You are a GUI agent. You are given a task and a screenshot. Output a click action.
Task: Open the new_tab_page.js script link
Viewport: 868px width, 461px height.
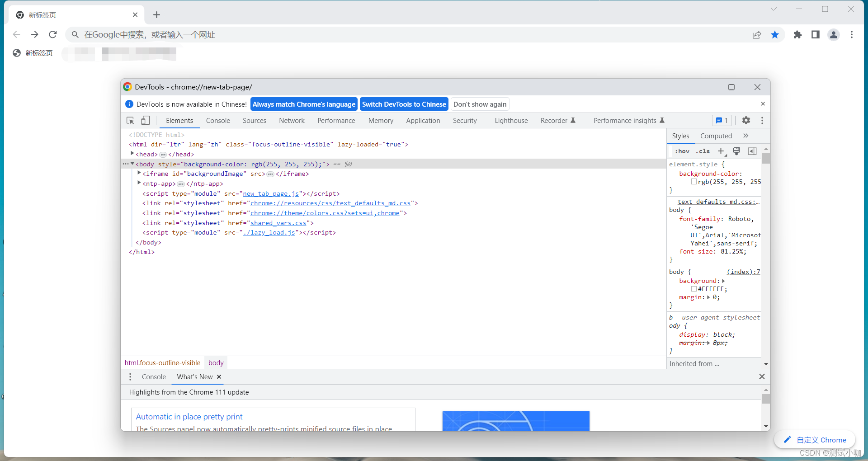click(x=271, y=193)
